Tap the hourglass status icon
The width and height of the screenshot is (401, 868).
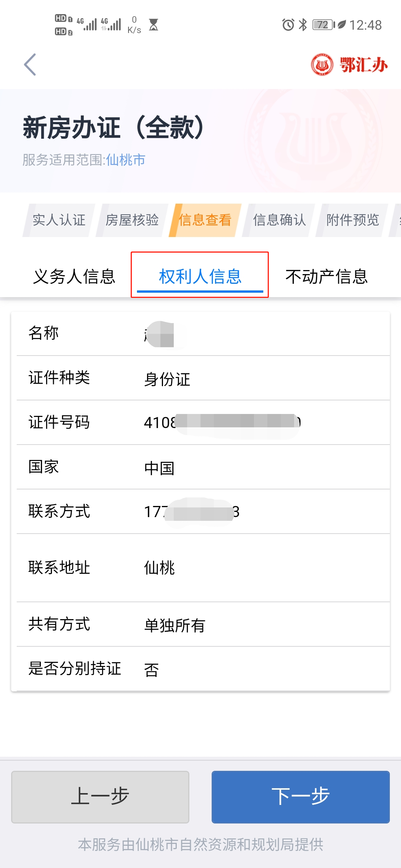[x=153, y=25]
